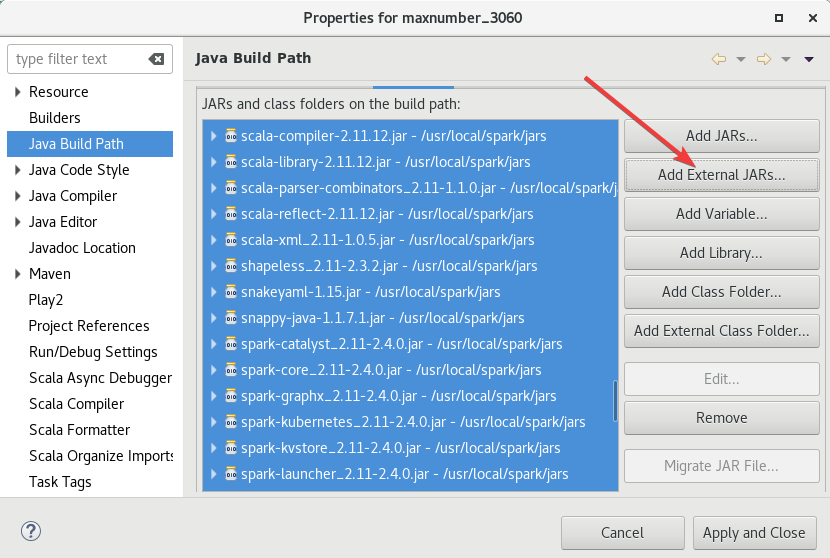Click the spark-graphx_2.11-2.4.0.jar jar icon
The image size is (830, 558).
tap(231, 395)
